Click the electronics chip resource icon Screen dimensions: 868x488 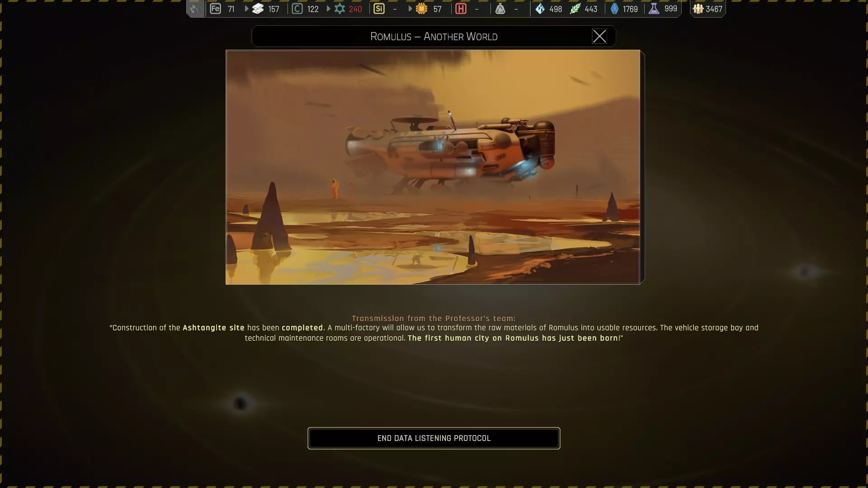tap(421, 9)
